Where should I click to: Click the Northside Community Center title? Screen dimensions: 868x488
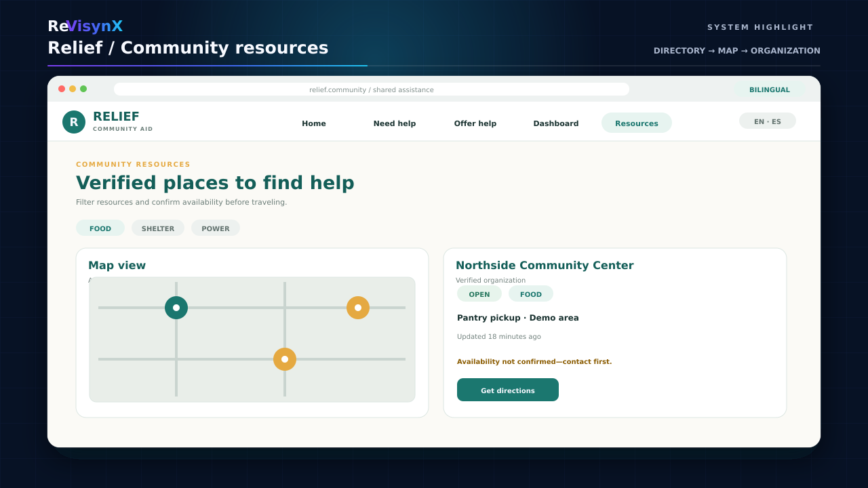pyautogui.click(x=545, y=266)
